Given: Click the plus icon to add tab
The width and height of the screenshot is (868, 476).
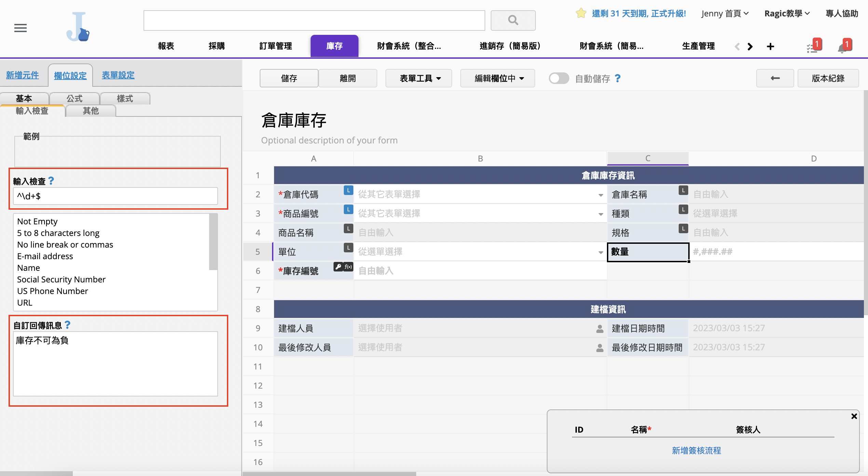Looking at the screenshot, I should (x=770, y=46).
